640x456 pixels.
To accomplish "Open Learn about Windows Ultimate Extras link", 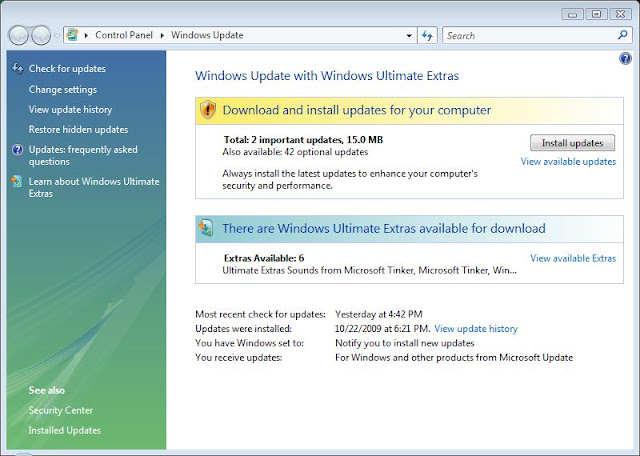I will (x=94, y=187).
